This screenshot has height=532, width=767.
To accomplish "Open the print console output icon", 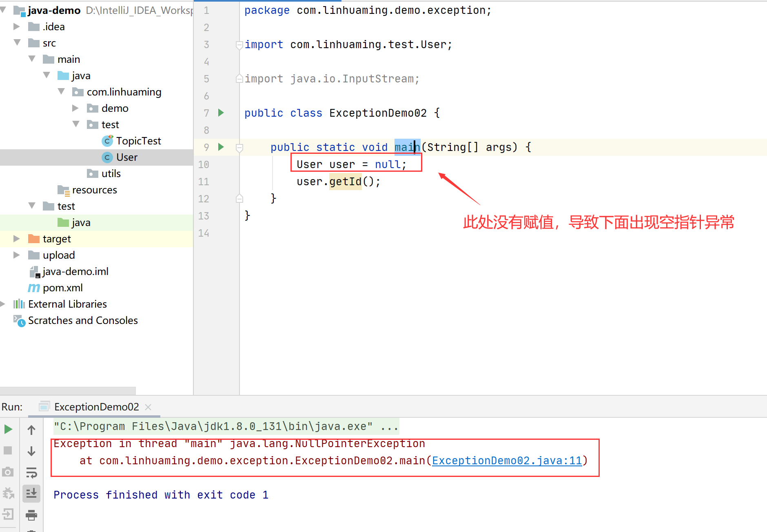I will pos(31,514).
